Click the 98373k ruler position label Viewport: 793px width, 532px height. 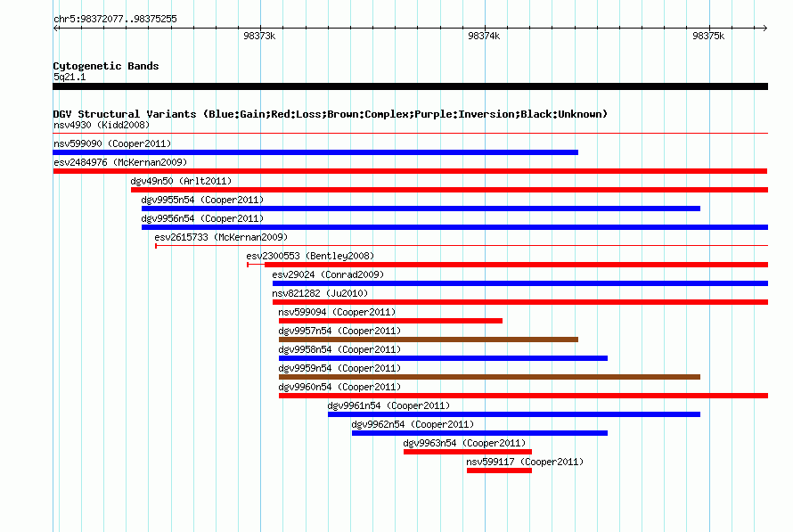259,36
